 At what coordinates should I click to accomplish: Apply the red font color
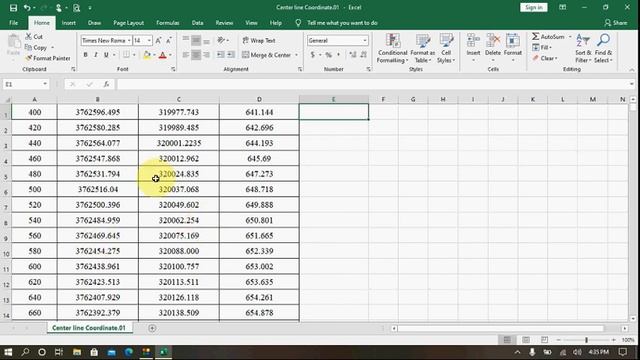[x=162, y=55]
